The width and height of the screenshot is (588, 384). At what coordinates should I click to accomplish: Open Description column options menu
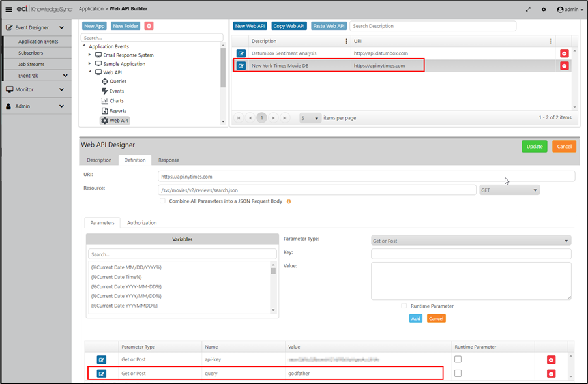click(x=347, y=41)
